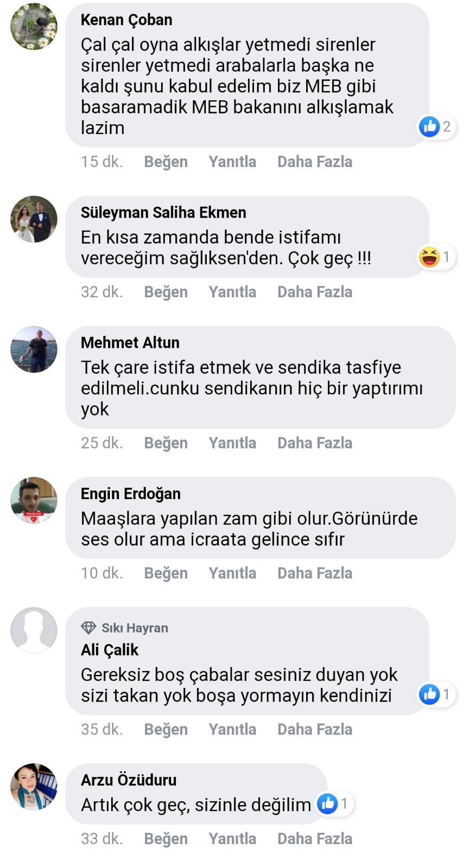The width and height of the screenshot is (469, 868).
Task: Open Kenan Çoban's profile picture
Action: tap(34, 27)
